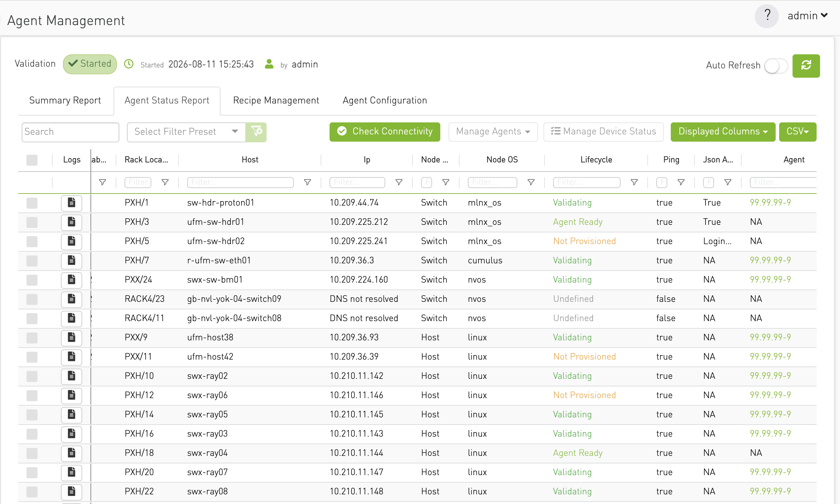Image resolution: width=840 pixels, height=504 pixels.
Task: Open logs for gb-nvl-yok-04-switch09
Action: click(x=72, y=299)
